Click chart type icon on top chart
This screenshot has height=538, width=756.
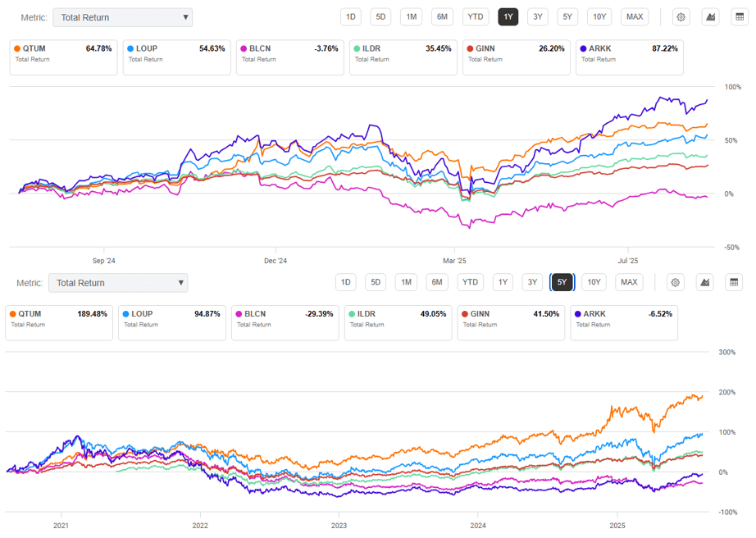[x=710, y=17]
